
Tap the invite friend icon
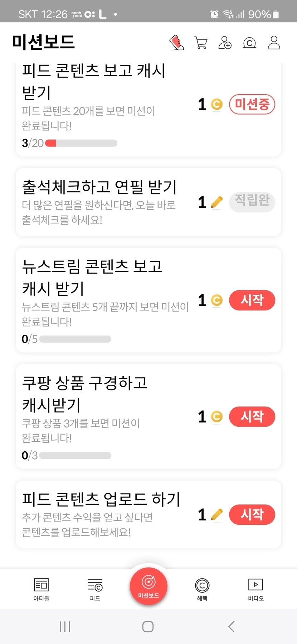tap(225, 43)
